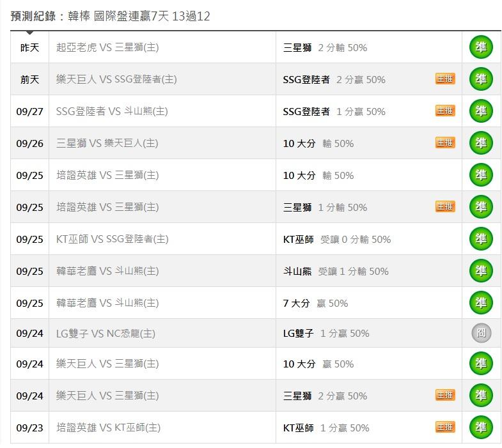Click the 前天 date cell
This screenshot has width=502, height=448.
pos(29,79)
